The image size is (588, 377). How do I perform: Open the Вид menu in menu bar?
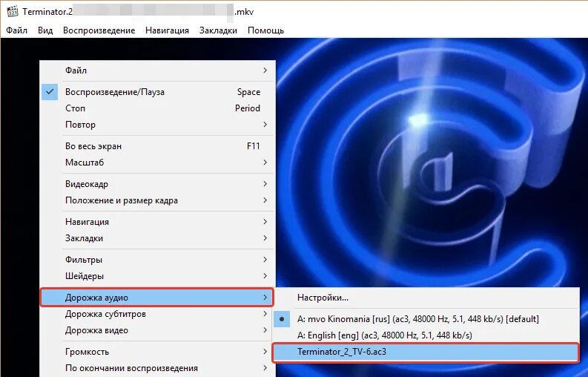(45, 30)
